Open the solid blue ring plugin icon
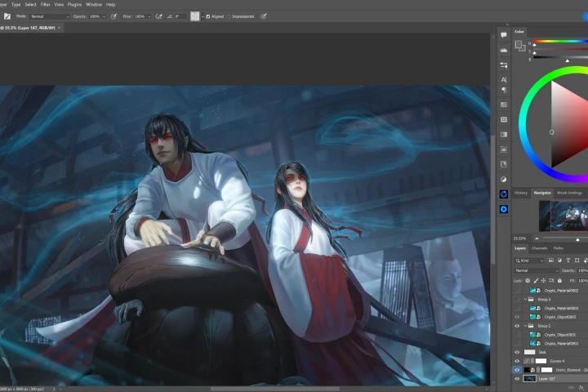Screen dimensions: 588x392 (504, 209)
